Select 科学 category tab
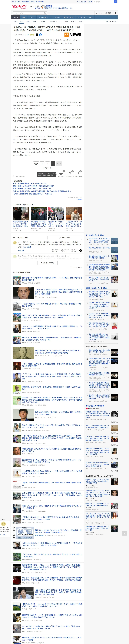This screenshot has height=644, width=129. click(x=66, y=22)
